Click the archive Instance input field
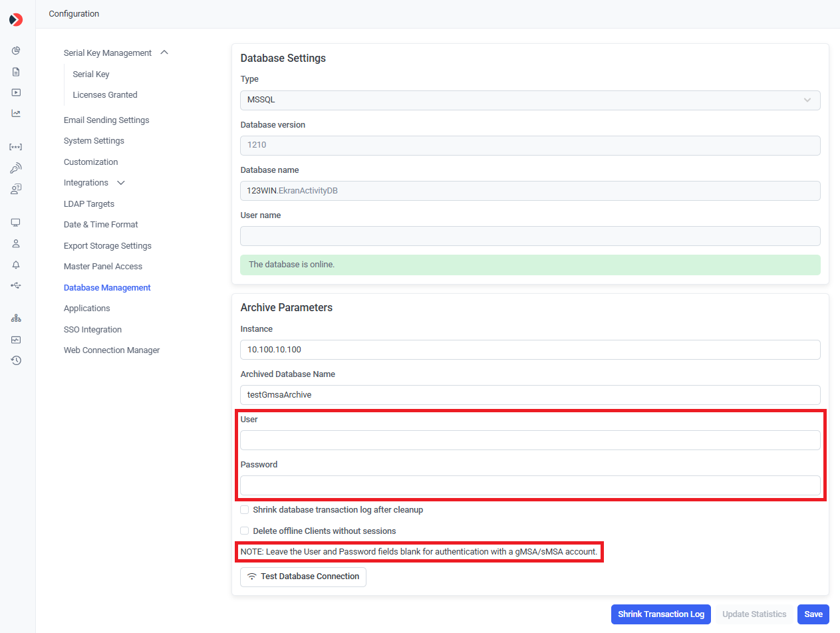 (529, 350)
